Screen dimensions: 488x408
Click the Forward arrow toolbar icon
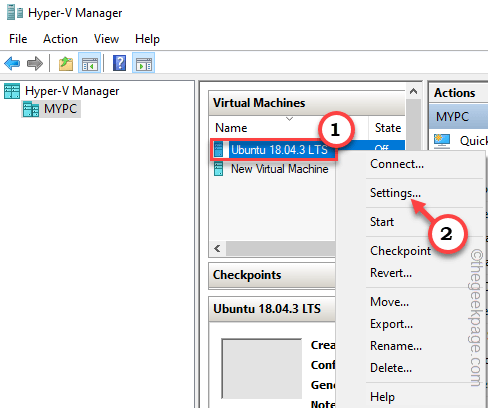[x=35, y=63]
